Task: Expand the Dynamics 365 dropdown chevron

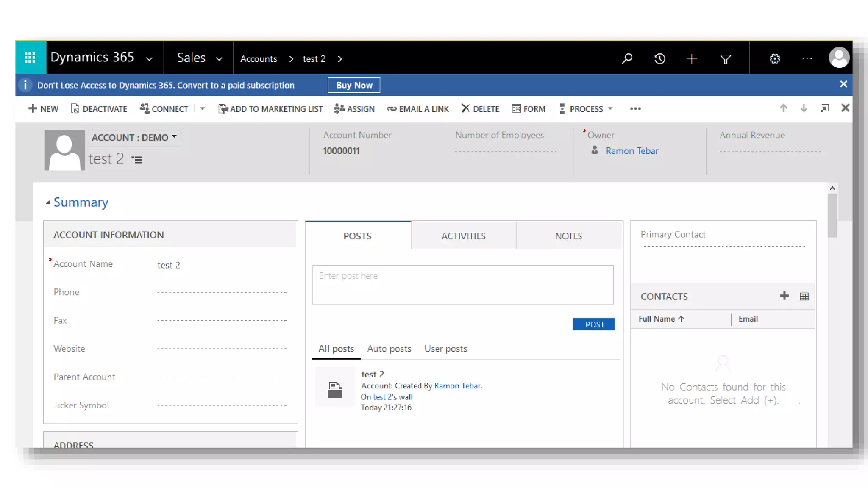Action: (x=149, y=59)
